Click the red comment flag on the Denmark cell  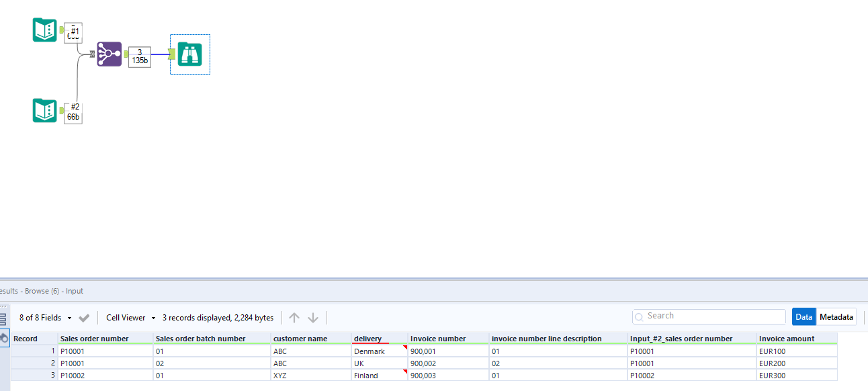coord(404,347)
